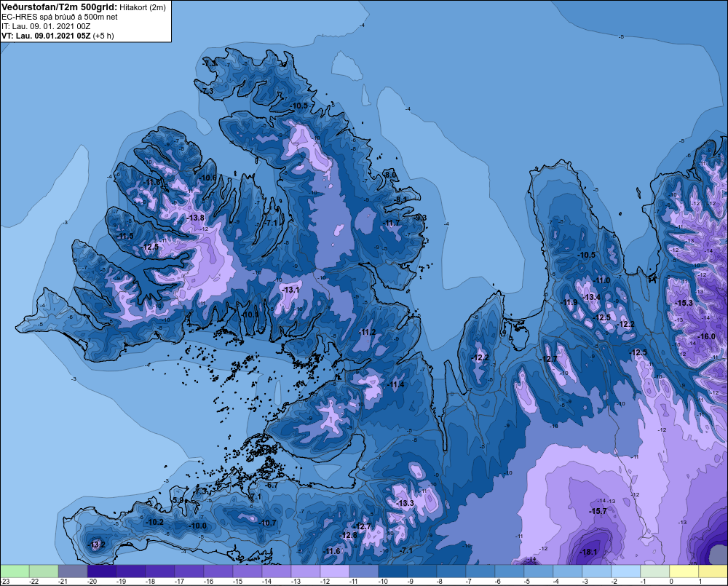Click the pale green legend swatch between -1 and 0
The height and width of the screenshot is (586, 728).
pyautogui.click(x=654, y=571)
